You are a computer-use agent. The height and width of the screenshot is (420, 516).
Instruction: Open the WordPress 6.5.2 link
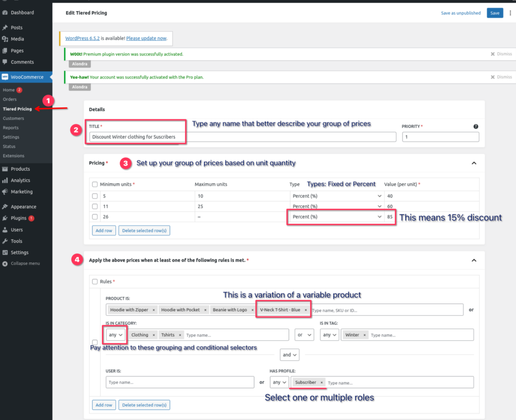[82, 38]
